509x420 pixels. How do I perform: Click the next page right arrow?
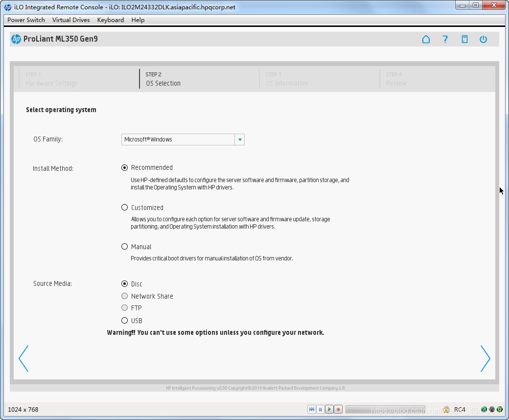pyautogui.click(x=486, y=359)
